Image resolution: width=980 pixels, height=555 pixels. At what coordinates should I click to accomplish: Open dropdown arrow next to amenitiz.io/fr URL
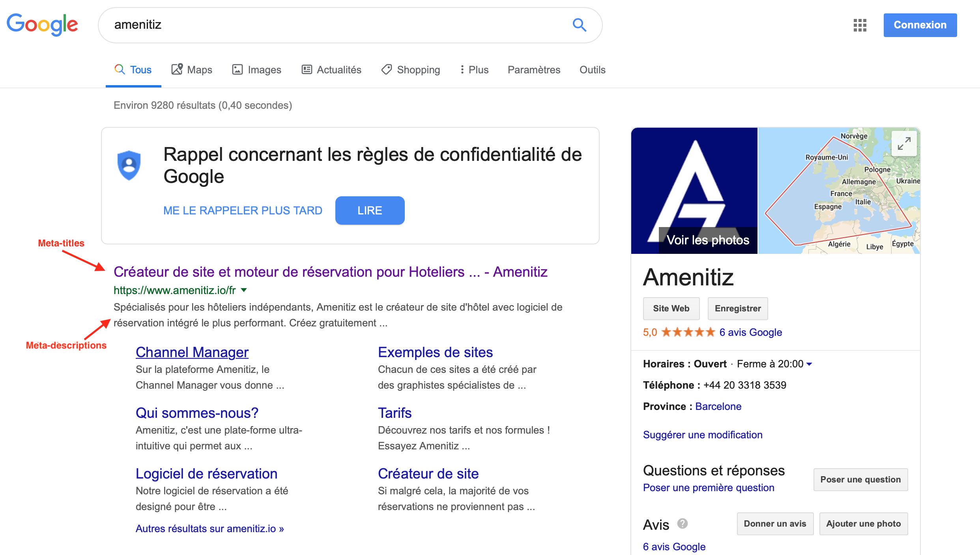(x=244, y=290)
